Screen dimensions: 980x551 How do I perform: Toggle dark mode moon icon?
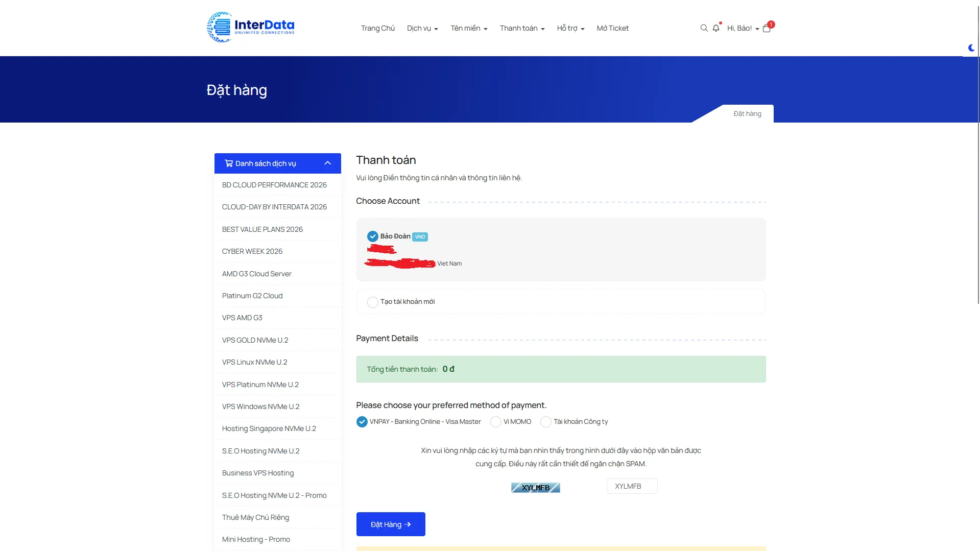pyautogui.click(x=971, y=47)
